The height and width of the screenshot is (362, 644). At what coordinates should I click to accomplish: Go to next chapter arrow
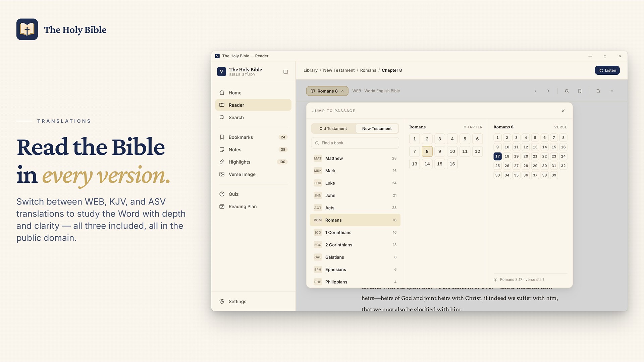coord(548,91)
